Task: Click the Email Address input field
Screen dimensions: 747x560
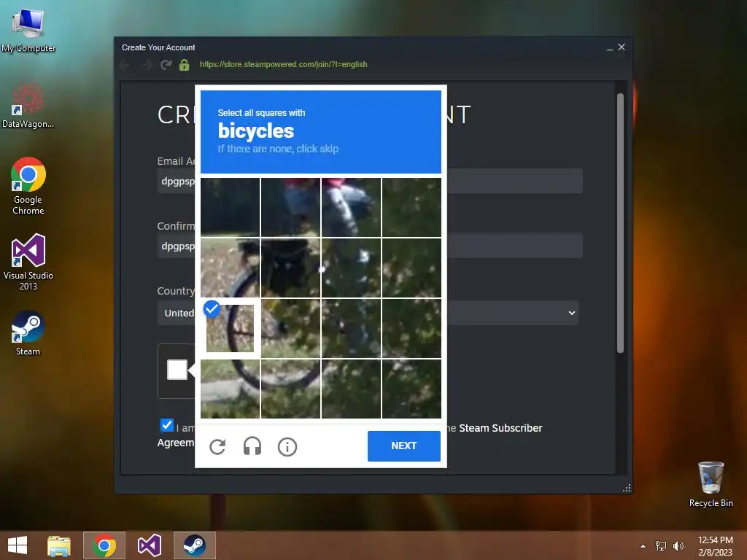Action: [x=370, y=181]
